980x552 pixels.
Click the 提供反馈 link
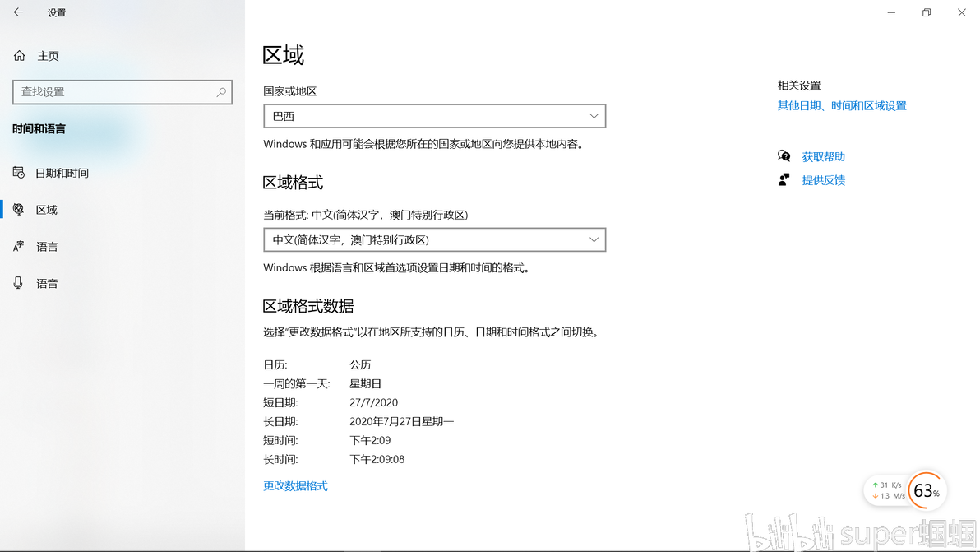823,180
